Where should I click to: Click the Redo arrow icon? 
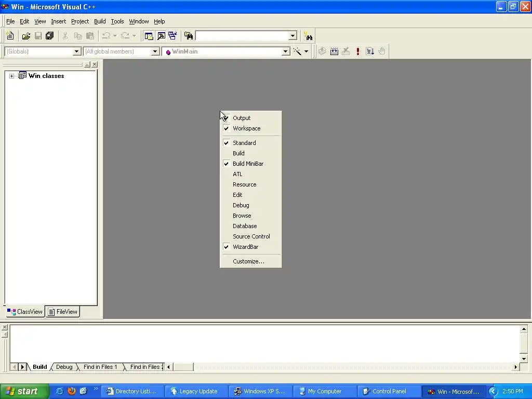(x=125, y=36)
